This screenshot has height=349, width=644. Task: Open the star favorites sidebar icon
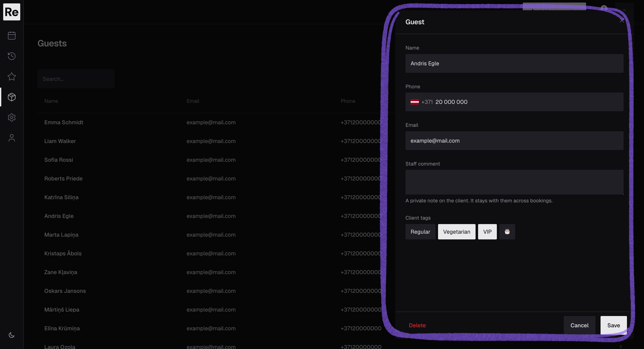tap(12, 77)
